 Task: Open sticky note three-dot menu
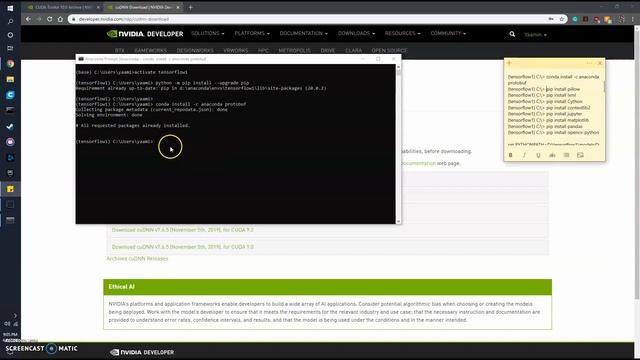click(x=589, y=63)
